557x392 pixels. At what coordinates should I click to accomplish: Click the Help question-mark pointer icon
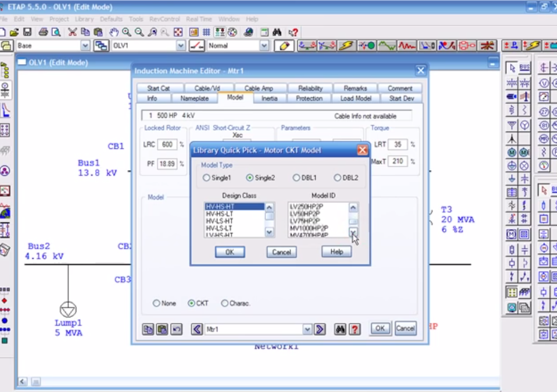(293, 32)
